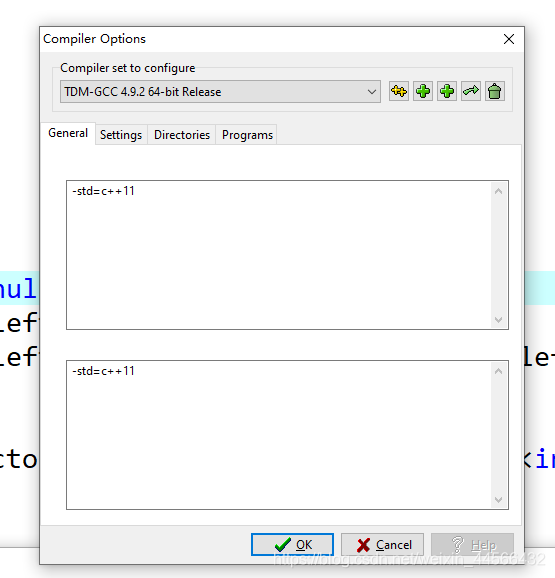Viewport: 555px width, 578px height.
Task: Click the down arrow of the lower box scrollbar
Action: pos(499,500)
